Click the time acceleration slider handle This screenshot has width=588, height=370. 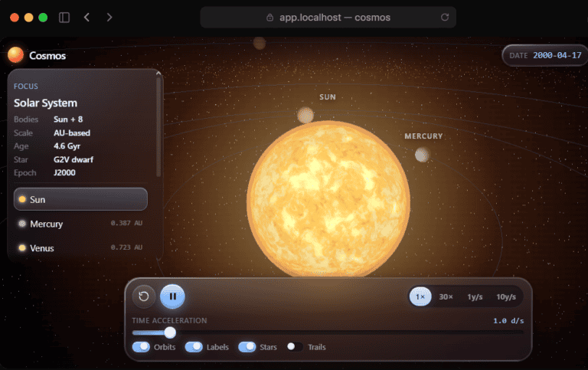coord(170,332)
